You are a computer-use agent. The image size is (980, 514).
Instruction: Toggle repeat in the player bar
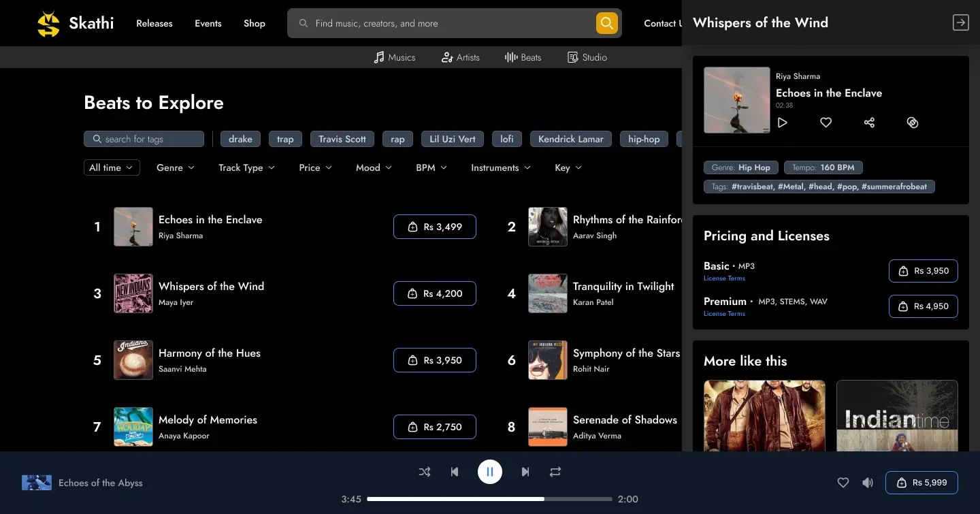click(555, 472)
